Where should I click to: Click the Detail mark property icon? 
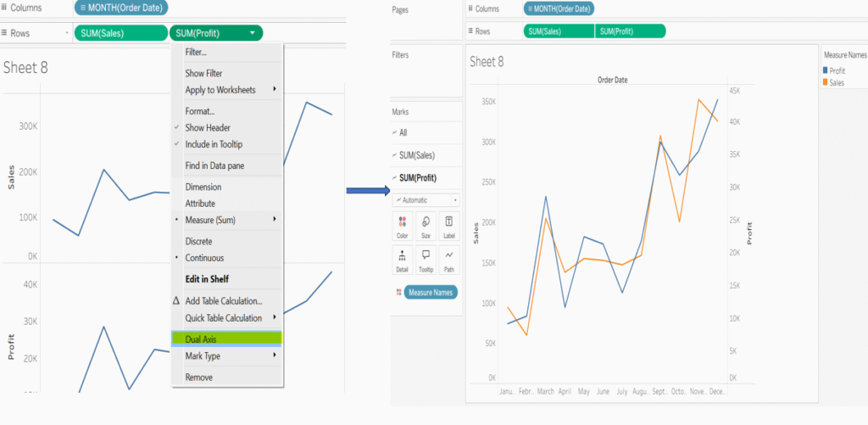(x=402, y=257)
